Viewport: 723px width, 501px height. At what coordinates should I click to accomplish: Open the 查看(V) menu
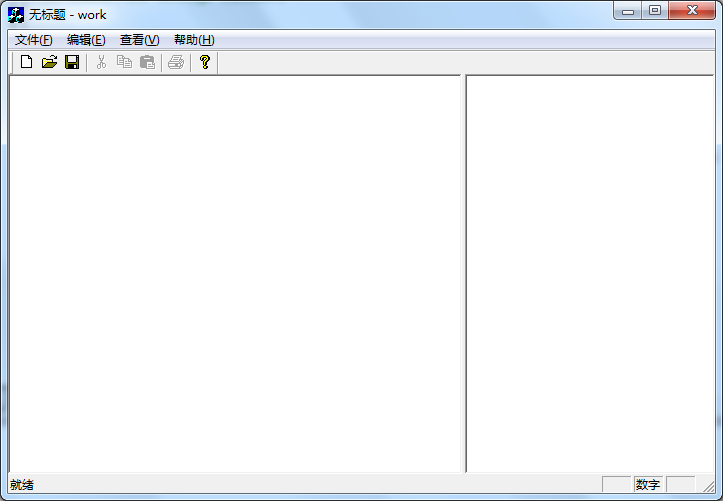[139, 40]
